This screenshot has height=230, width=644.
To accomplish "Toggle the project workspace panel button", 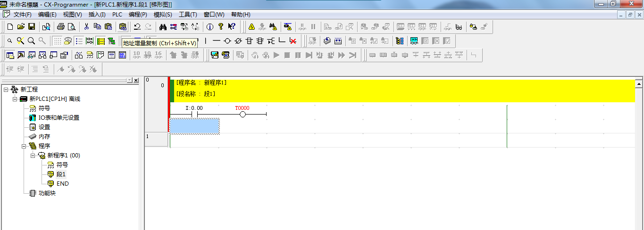I will click(x=10, y=55).
